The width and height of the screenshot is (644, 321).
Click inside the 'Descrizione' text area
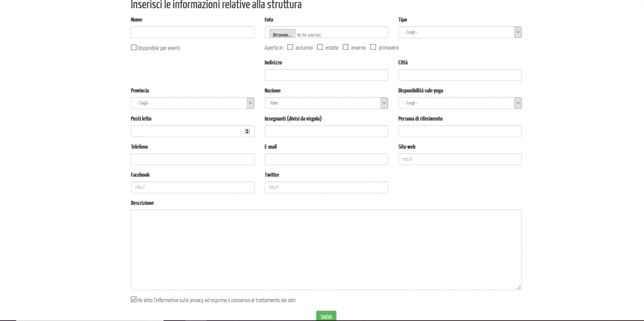[x=326, y=249]
